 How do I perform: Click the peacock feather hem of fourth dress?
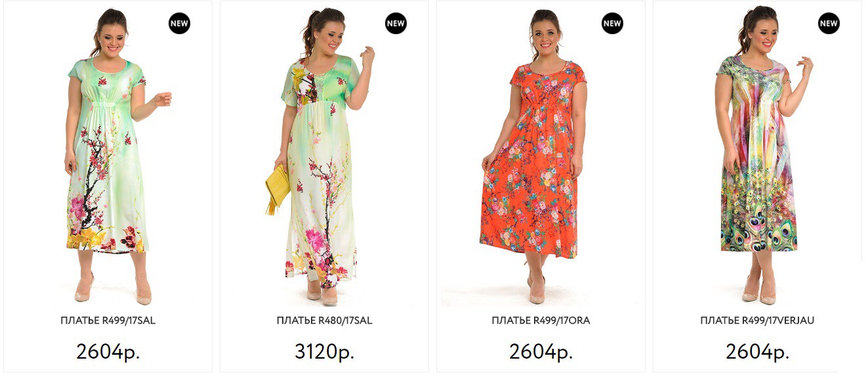click(x=759, y=227)
